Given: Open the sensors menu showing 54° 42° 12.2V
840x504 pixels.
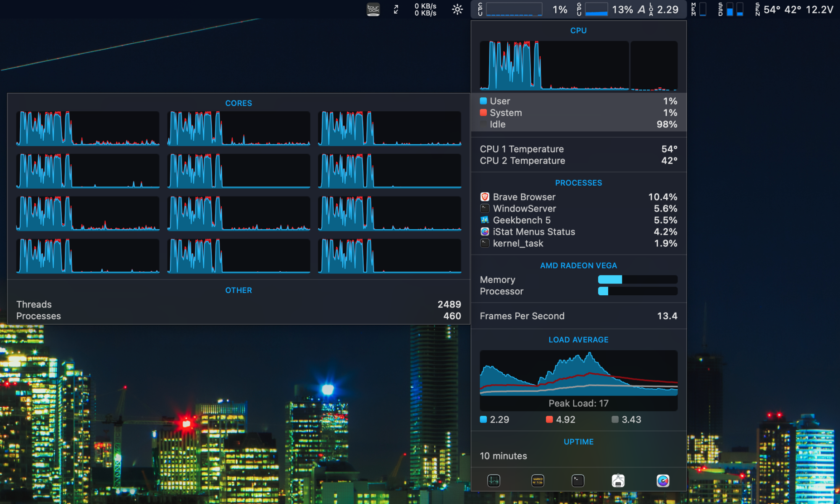Looking at the screenshot, I should 794,9.
